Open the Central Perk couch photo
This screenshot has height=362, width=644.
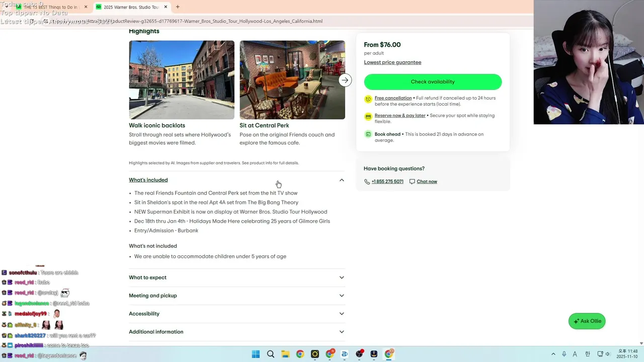click(x=292, y=80)
